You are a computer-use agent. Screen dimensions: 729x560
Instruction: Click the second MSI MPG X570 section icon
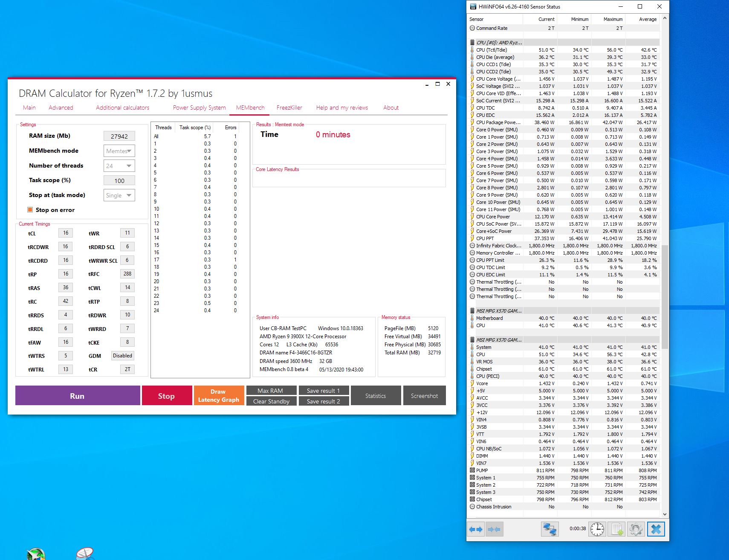pos(472,340)
